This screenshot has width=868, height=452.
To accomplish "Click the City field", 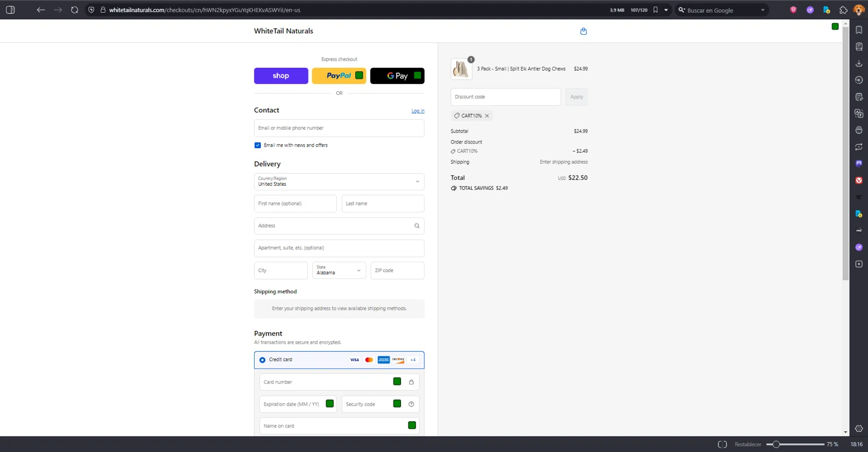I will [281, 270].
